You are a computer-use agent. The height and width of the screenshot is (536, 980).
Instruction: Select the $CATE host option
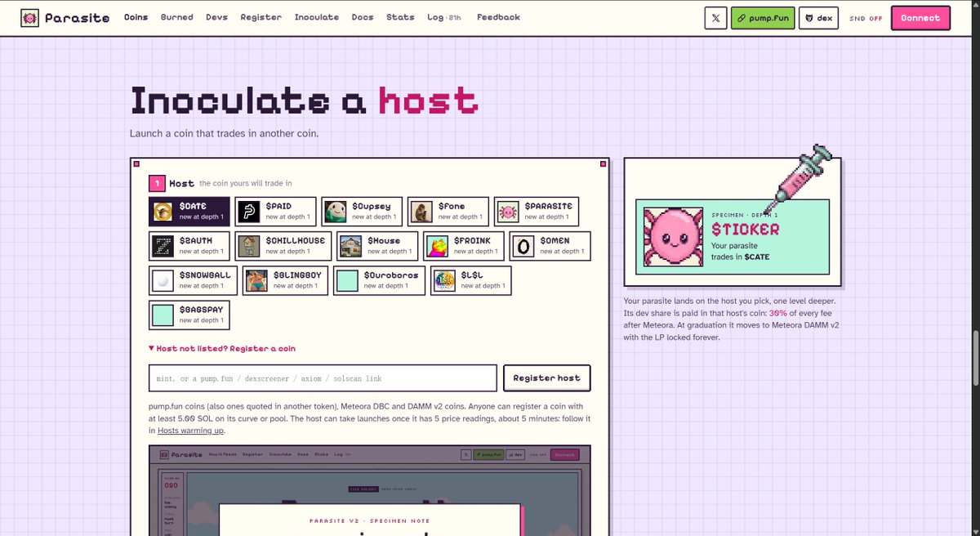coord(189,211)
